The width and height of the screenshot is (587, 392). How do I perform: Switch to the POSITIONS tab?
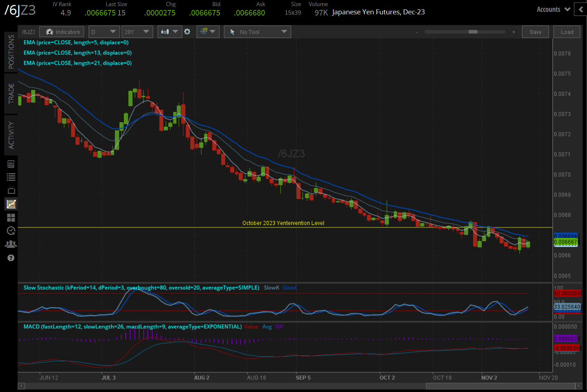click(11, 52)
